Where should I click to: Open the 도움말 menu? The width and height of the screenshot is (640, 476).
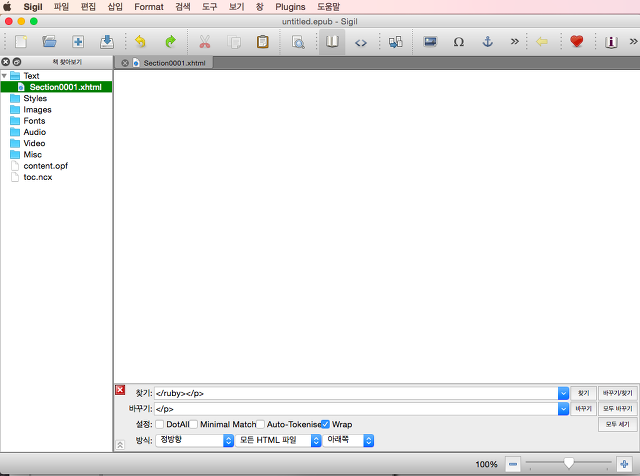329,7
